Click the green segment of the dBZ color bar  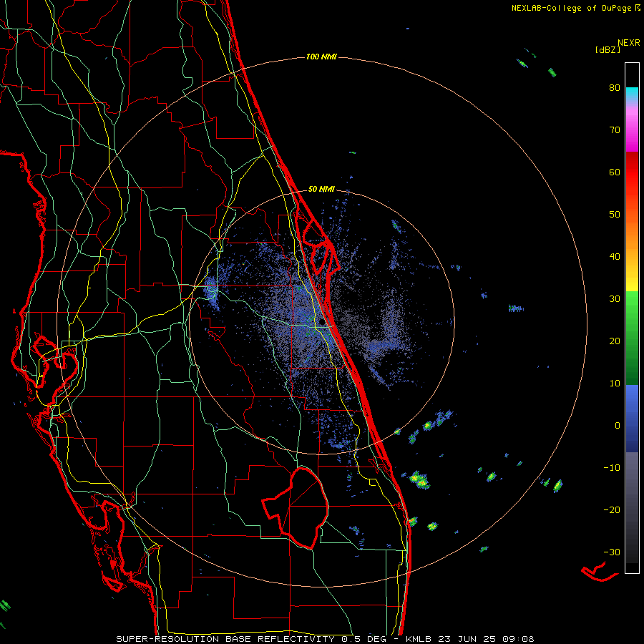(x=632, y=338)
